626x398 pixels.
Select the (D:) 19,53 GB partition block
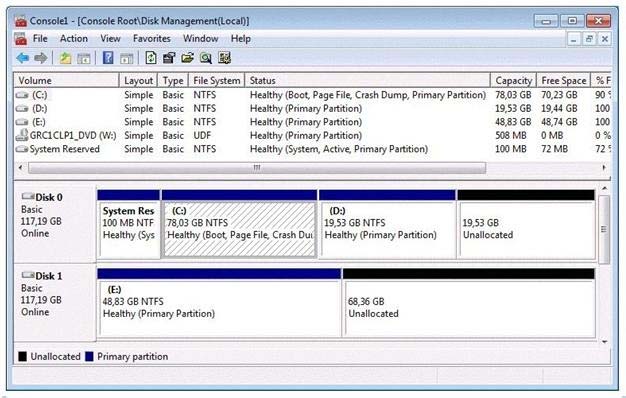tap(387, 224)
